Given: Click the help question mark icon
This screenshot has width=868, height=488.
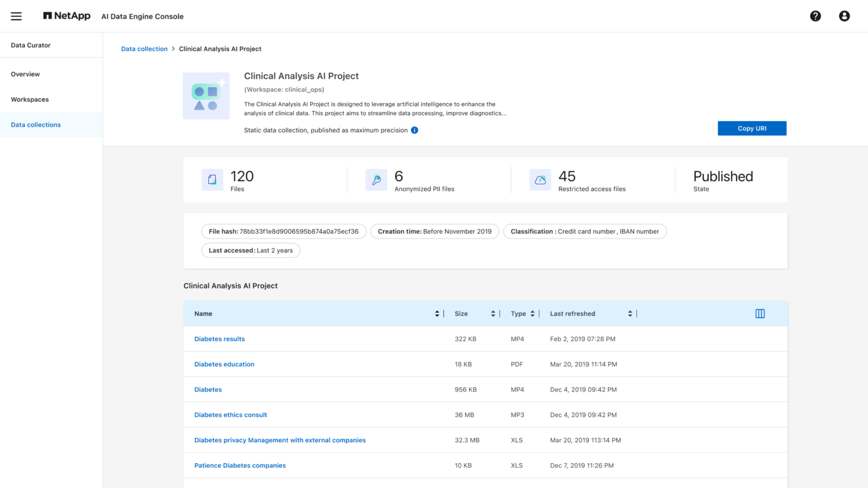Looking at the screenshot, I should pos(815,16).
